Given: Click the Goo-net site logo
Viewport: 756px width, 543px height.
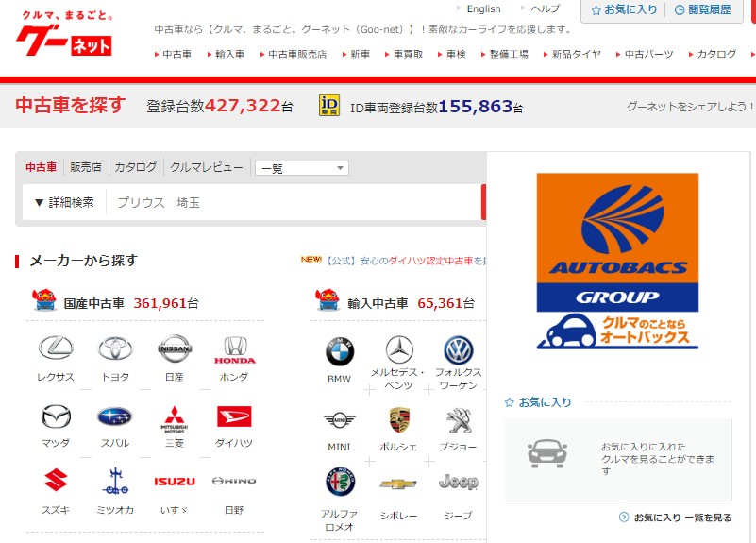Looking at the screenshot, I should (x=64, y=33).
